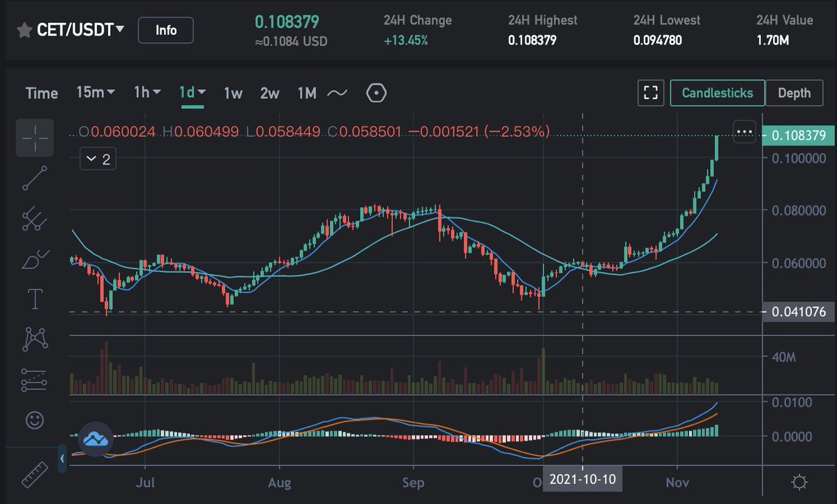The image size is (837, 504).
Task: Select the pitchfork drawing tool
Action: point(35,219)
